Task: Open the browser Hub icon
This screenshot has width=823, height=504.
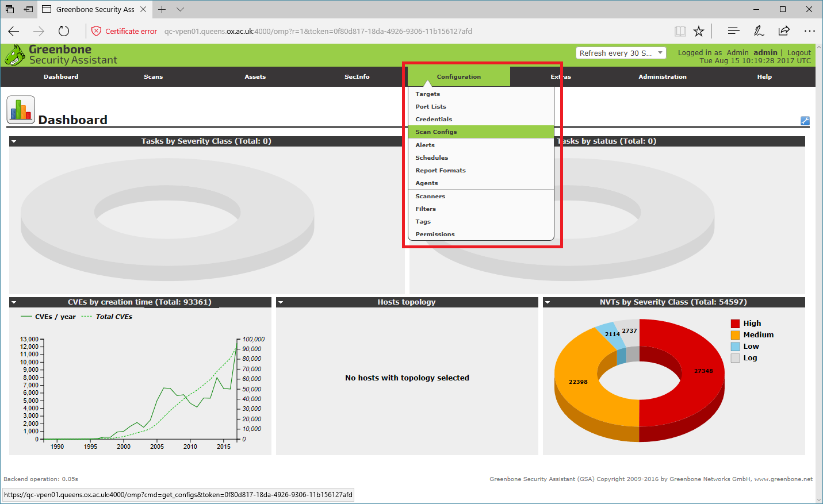Action: (x=733, y=31)
